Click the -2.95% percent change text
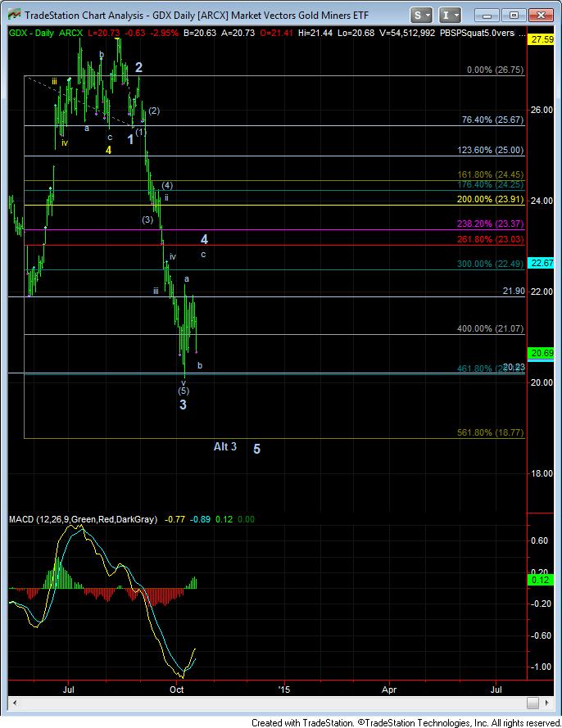The height and width of the screenshot is (728, 562). 163,33
